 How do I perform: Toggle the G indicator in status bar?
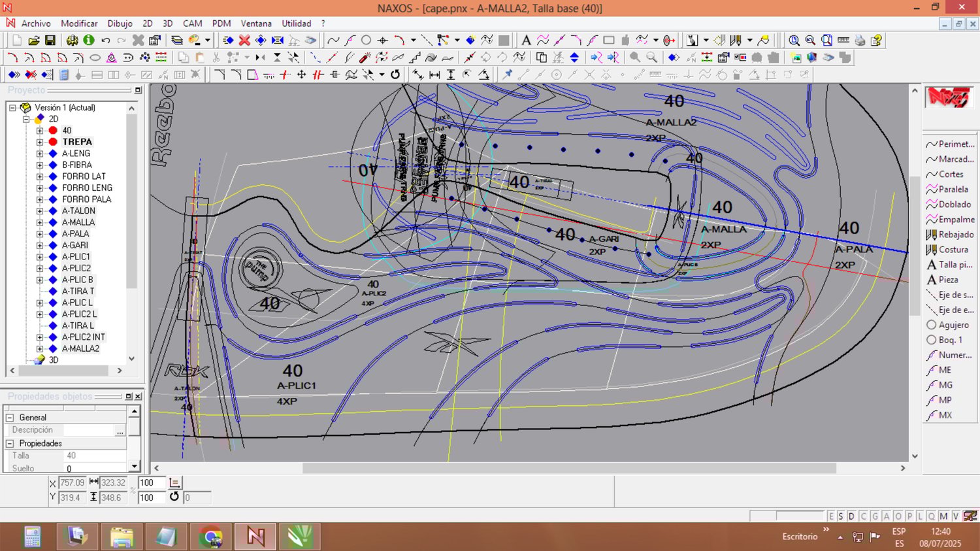point(875,516)
